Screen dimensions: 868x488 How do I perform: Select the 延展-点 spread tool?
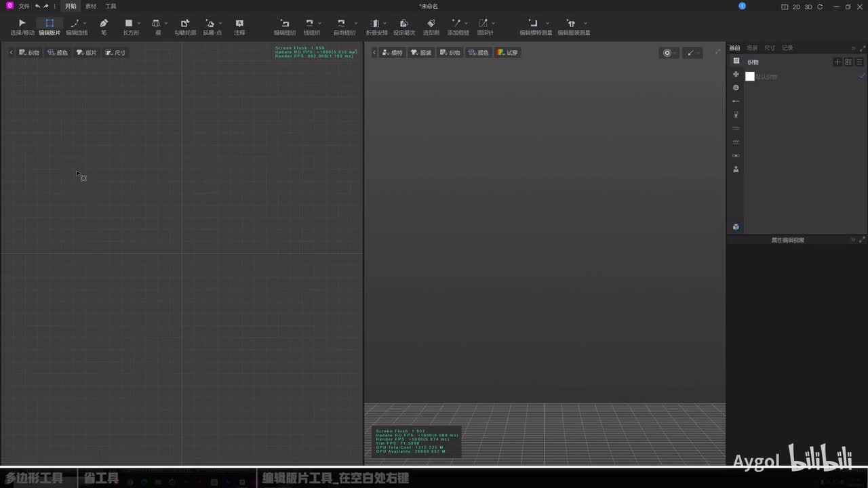click(x=212, y=27)
